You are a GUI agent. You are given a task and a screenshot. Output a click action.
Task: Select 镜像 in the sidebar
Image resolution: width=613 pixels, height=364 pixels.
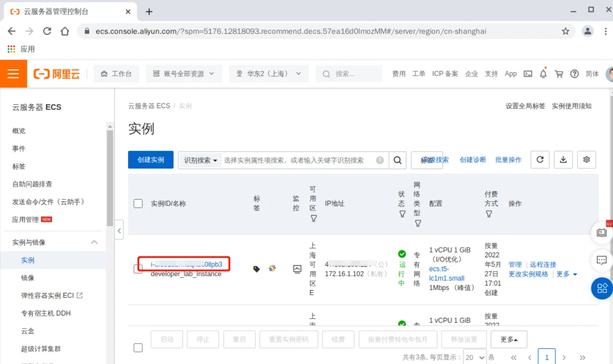click(x=28, y=278)
